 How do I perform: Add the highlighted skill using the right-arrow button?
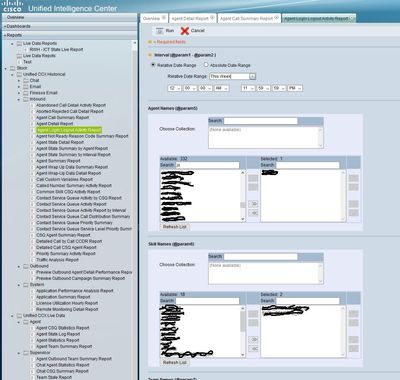(x=253, y=339)
